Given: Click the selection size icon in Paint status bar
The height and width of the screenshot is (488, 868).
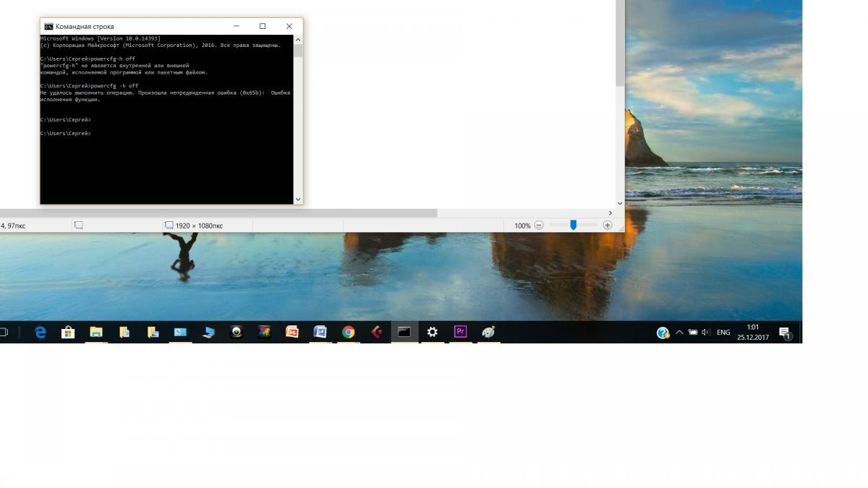Looking at the screenshot, I should coord(79,226).
